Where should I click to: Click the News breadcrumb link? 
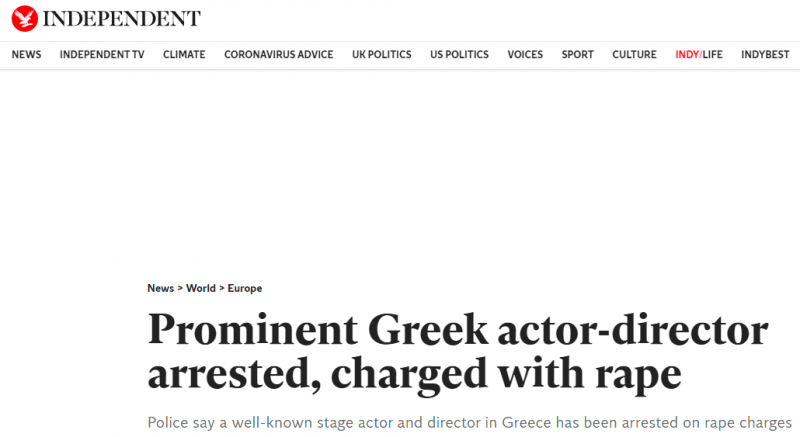tap(161, 288)
